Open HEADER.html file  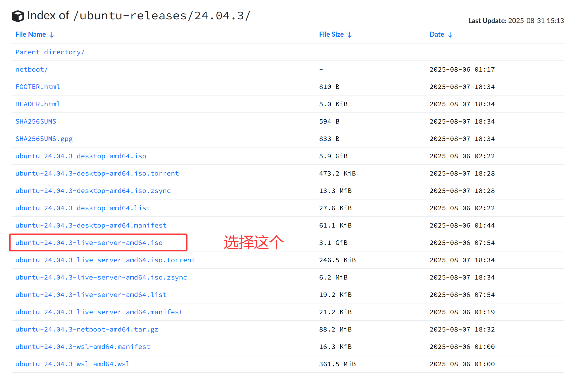coord(38,104)
